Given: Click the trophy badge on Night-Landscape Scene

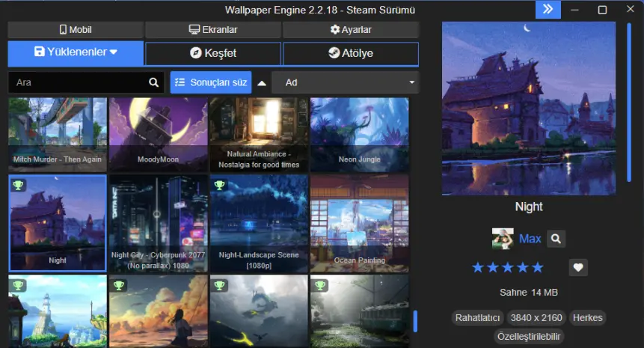Looking at the screenshot, I should [x=219, y=185].
